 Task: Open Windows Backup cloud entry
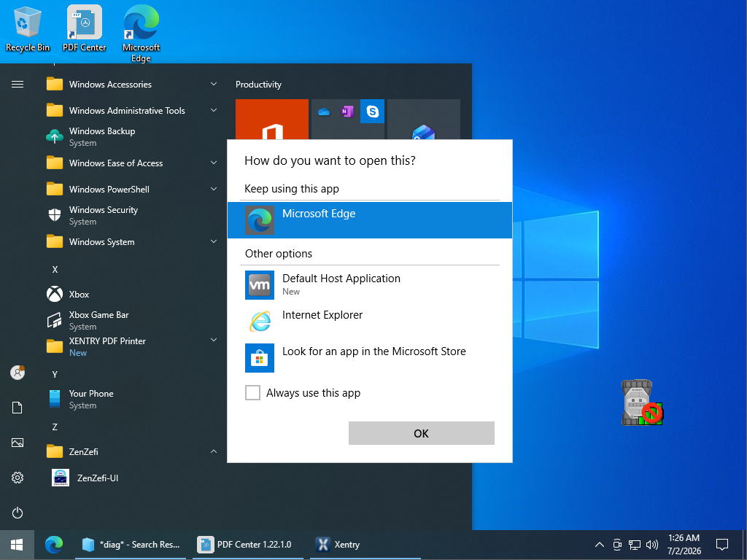coord(133,136)
